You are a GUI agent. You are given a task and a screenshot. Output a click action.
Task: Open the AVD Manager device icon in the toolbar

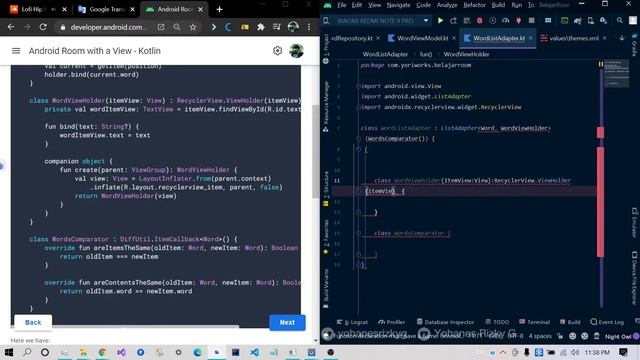pyautogui.click(x=591, y=20)
